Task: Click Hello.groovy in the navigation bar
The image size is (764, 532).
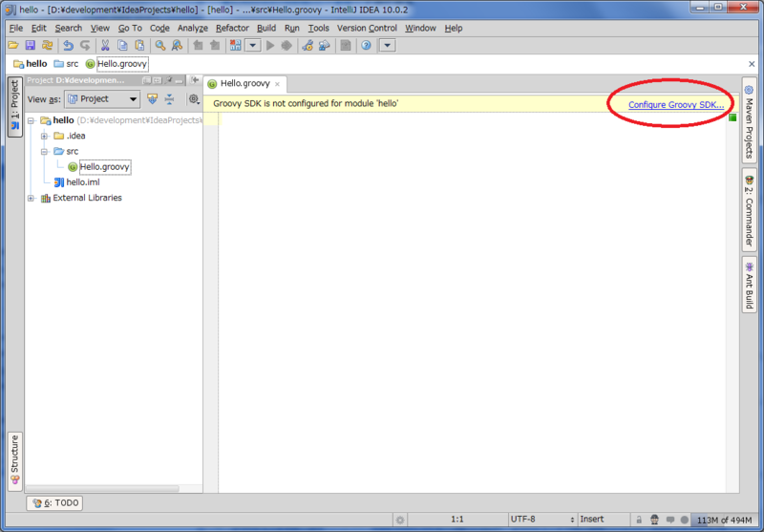Action: (x=117, y=64)
